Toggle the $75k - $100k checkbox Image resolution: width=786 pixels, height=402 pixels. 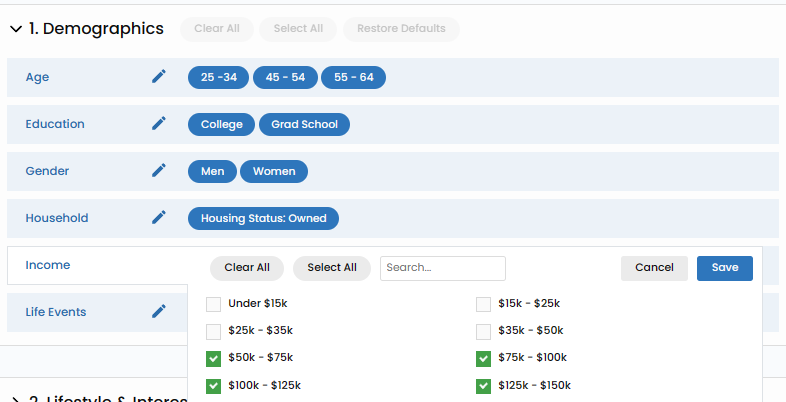click(x=484, y=358)
